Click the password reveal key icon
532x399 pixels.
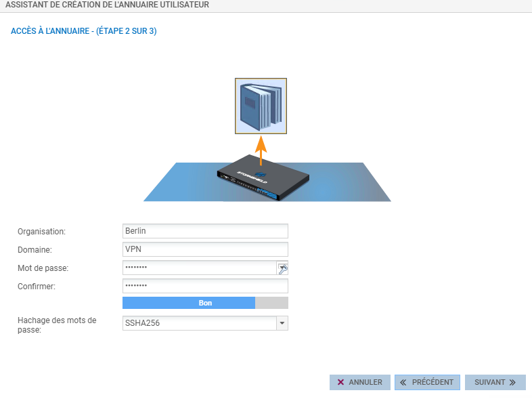283,269
